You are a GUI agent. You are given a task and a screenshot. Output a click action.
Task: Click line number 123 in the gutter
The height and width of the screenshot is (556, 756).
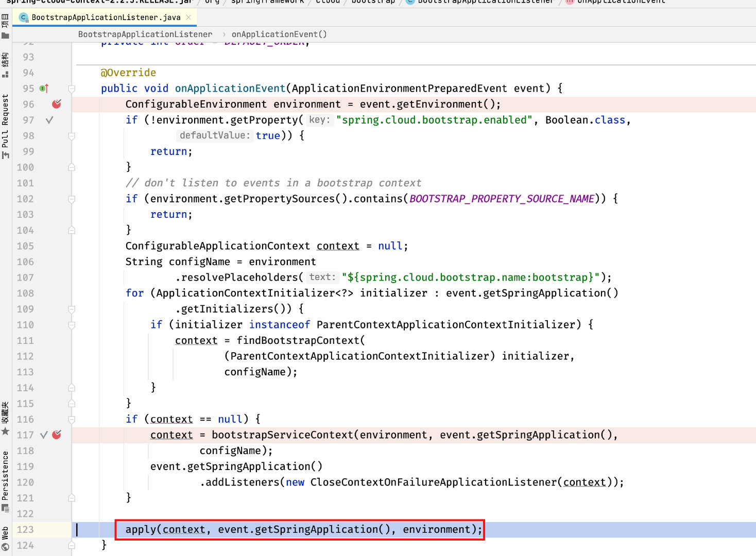(x=25, y=529)
